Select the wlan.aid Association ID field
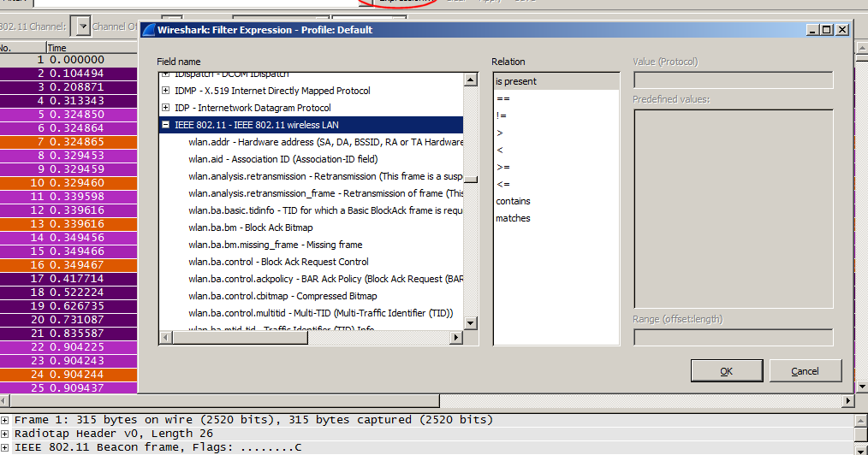The width and height of the screenshot is (868, 455). tap(282, 159)
